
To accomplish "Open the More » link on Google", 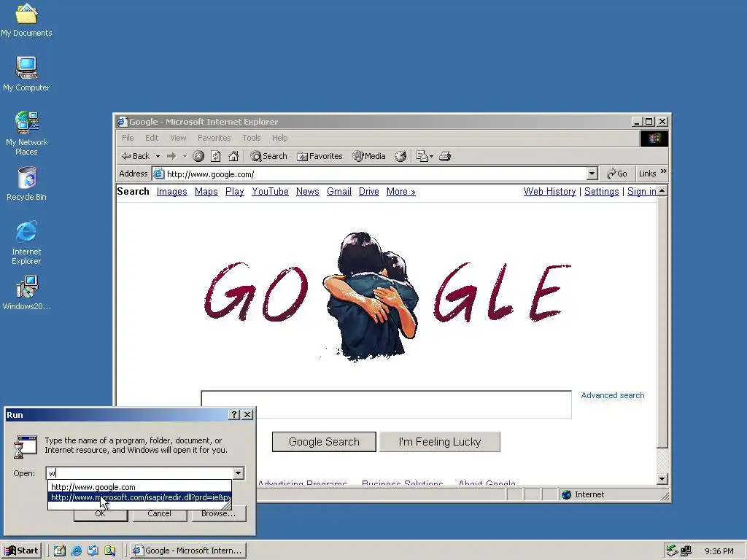I will (x=401, y=192).
